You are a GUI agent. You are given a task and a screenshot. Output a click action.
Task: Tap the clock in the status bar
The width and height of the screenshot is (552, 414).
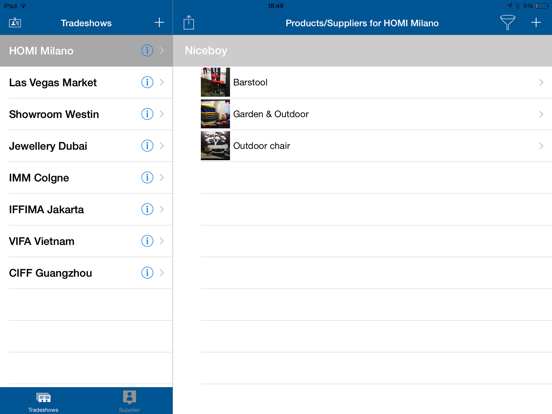[276, 6]
